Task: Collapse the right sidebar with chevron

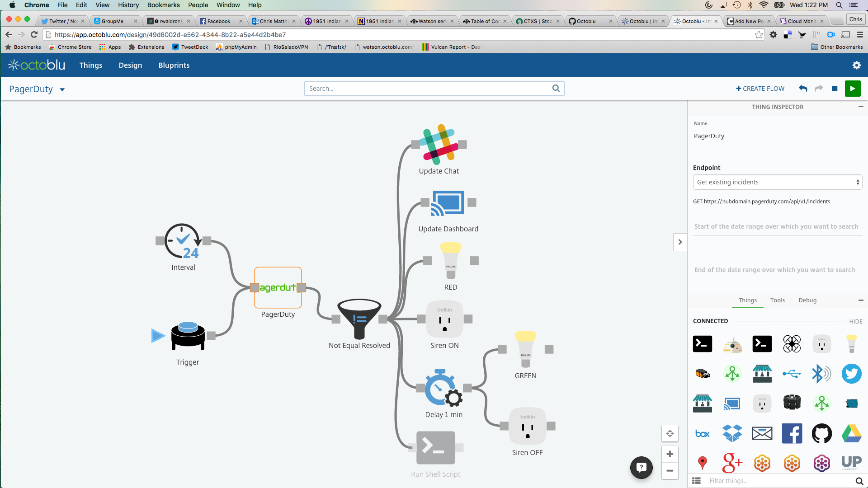Action: (x=680, y=242)
